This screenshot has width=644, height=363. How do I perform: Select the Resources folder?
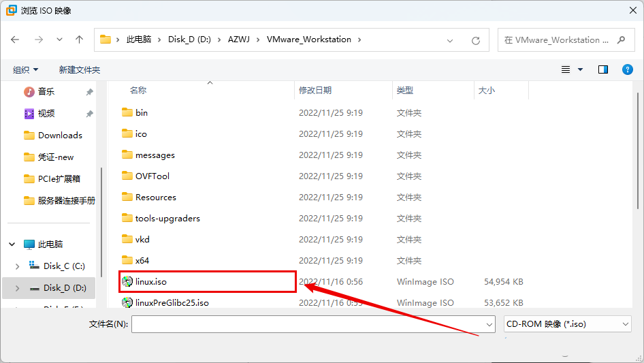pyautogui.click(x=156, y=198)
